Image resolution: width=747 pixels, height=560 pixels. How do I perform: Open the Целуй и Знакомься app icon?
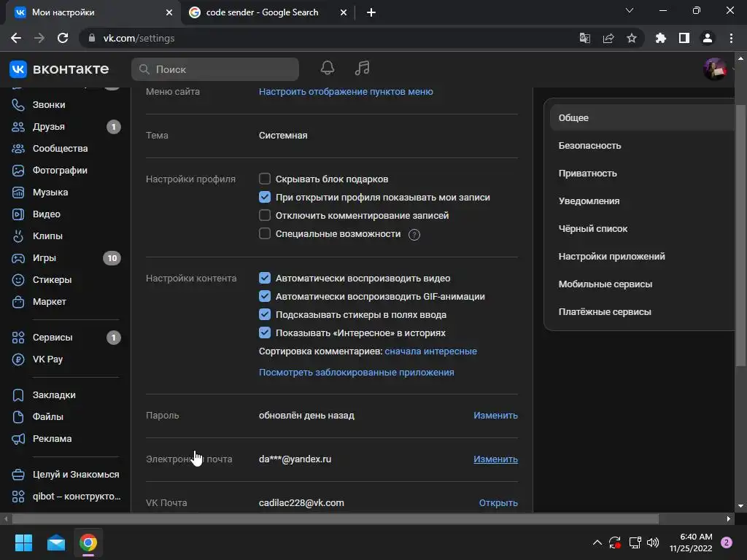point(18,475)
